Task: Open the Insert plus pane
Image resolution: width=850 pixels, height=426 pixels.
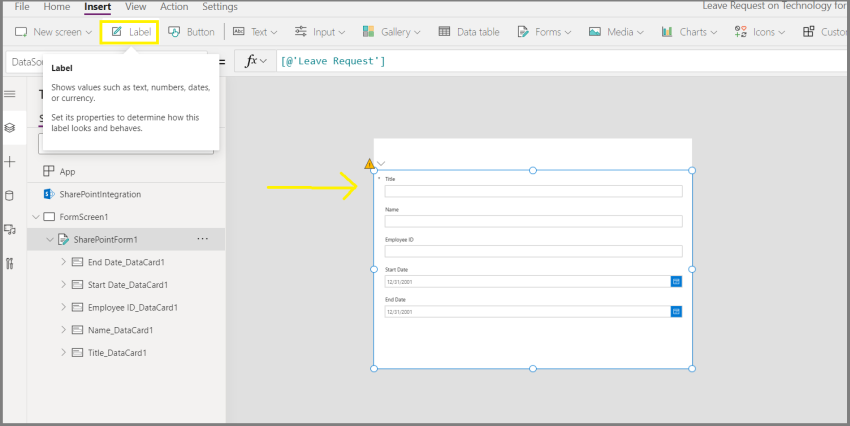Action: [10, 162]
